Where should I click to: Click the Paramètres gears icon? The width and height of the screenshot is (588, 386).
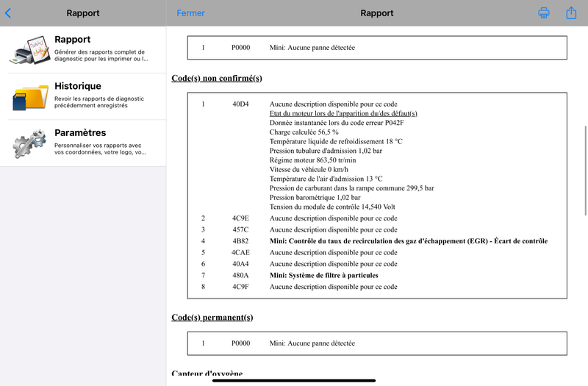[x=29, y=143]
